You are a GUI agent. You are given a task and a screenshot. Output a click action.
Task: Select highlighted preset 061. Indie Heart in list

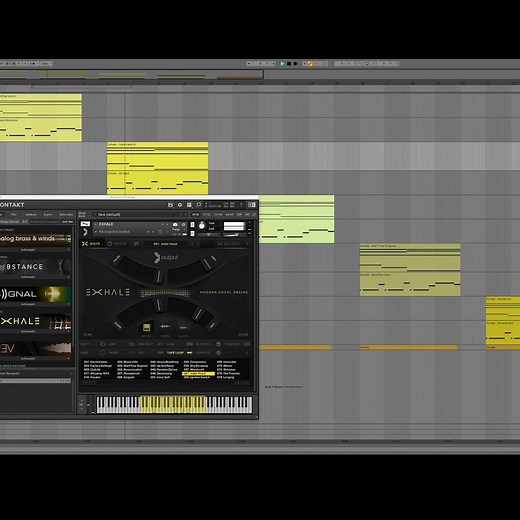coord(198,374)
